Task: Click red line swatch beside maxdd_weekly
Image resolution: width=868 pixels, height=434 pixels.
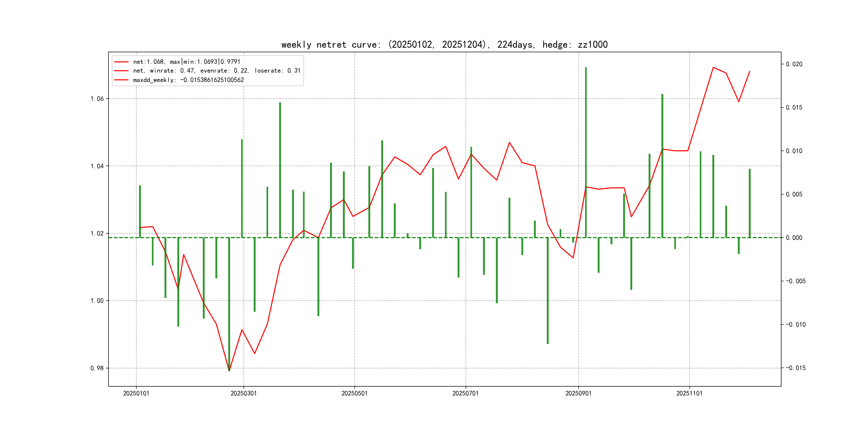Action: [121, 80]
